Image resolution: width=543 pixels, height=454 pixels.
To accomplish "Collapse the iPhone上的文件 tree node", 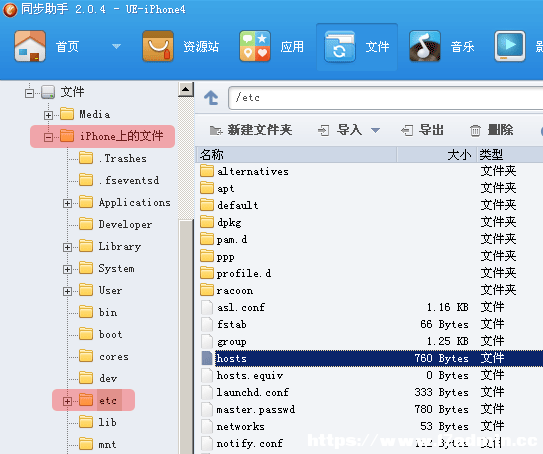I will point(48,137).
